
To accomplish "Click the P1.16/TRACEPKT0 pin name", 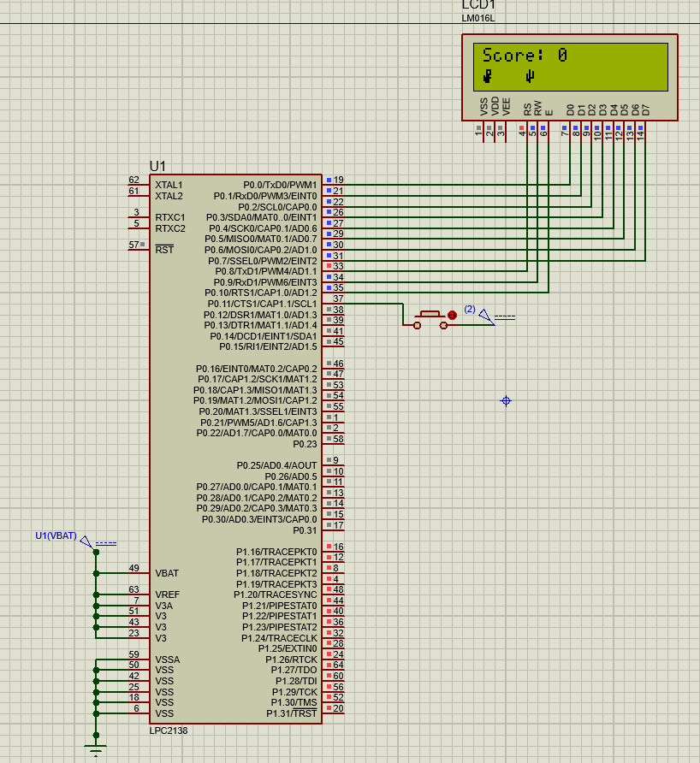I will 276,552.
